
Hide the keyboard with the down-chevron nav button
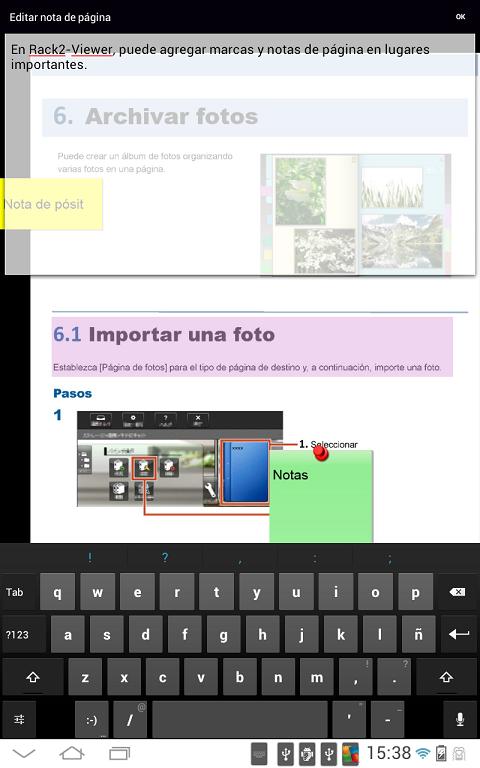[24, 753]
